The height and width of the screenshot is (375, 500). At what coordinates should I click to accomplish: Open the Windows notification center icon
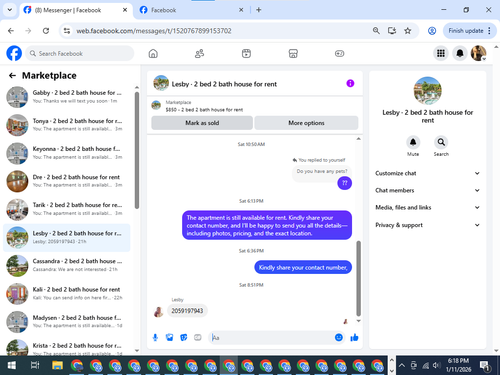pyautogui.click(x=485, y=366)
